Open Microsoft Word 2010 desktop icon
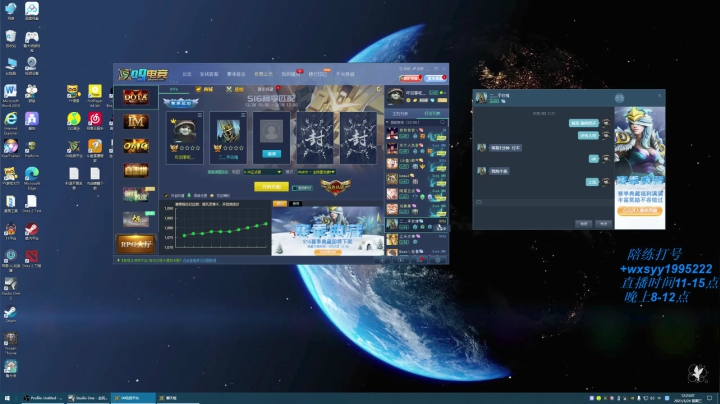Screen dimensions: 720x404 11,94
